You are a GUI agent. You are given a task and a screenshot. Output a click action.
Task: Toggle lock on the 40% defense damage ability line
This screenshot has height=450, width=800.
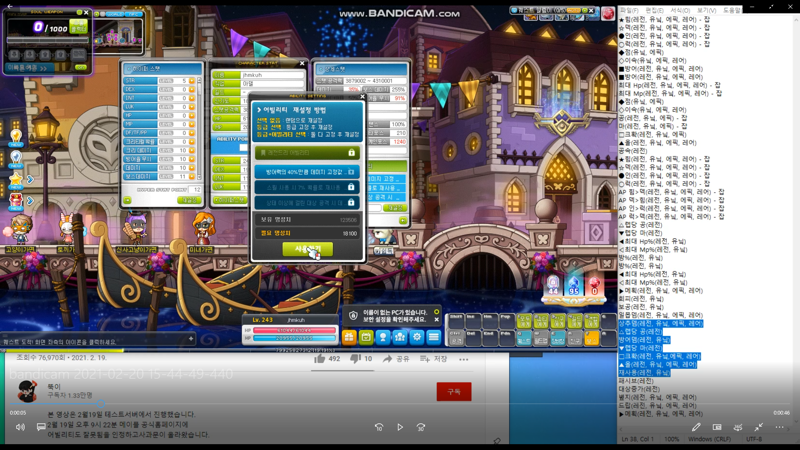(x=352, y=172)
